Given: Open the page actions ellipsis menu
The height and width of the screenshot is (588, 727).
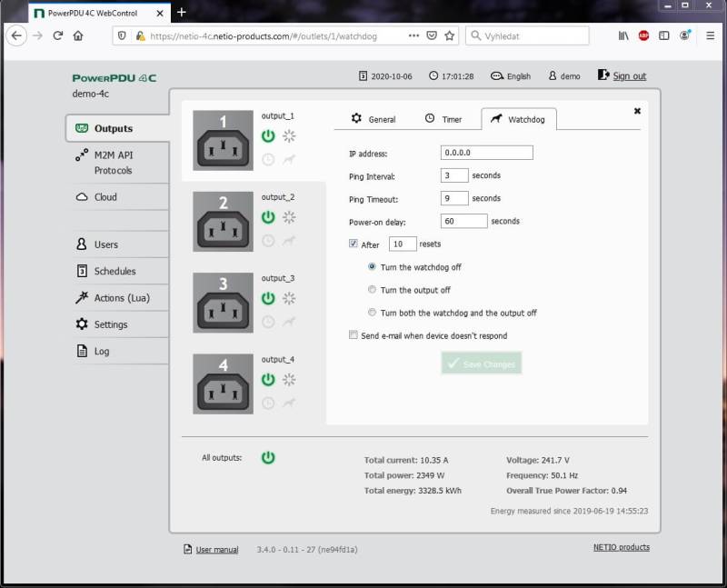Looking at the screenshot, I should 413,35.
